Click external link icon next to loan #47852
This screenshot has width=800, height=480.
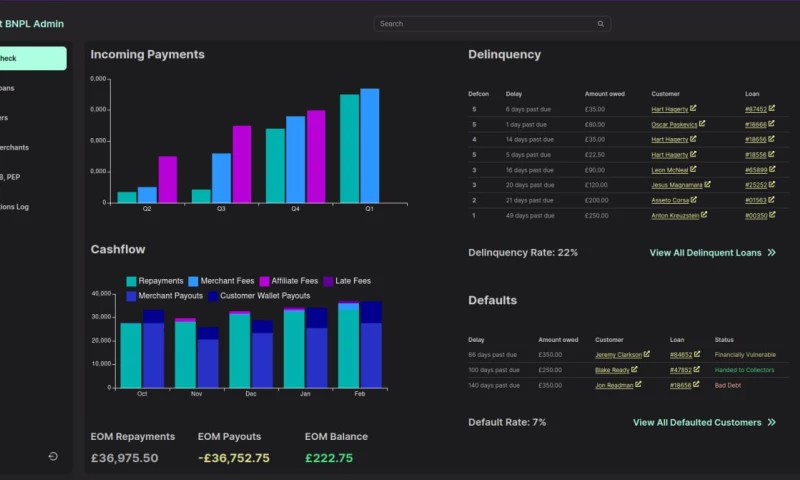tap(697, 369)
